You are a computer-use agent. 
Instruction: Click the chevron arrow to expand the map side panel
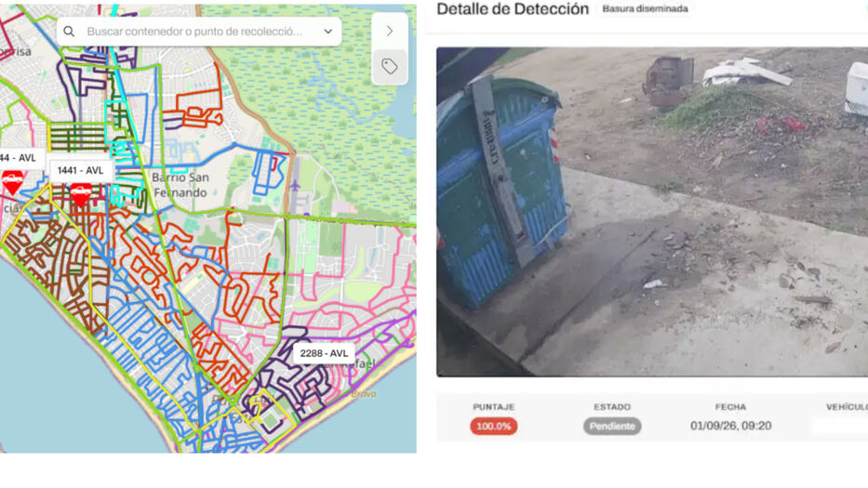pos(390,31)
